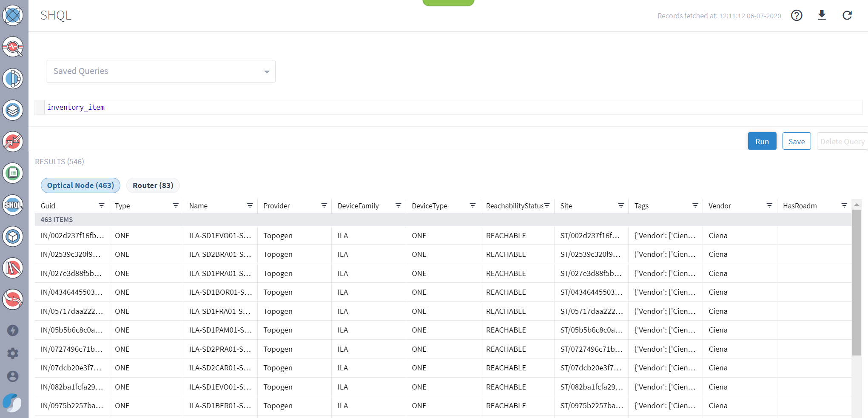868x418 pixels.
Task: Download the fetched records
Action: click(x=822, y=15)
